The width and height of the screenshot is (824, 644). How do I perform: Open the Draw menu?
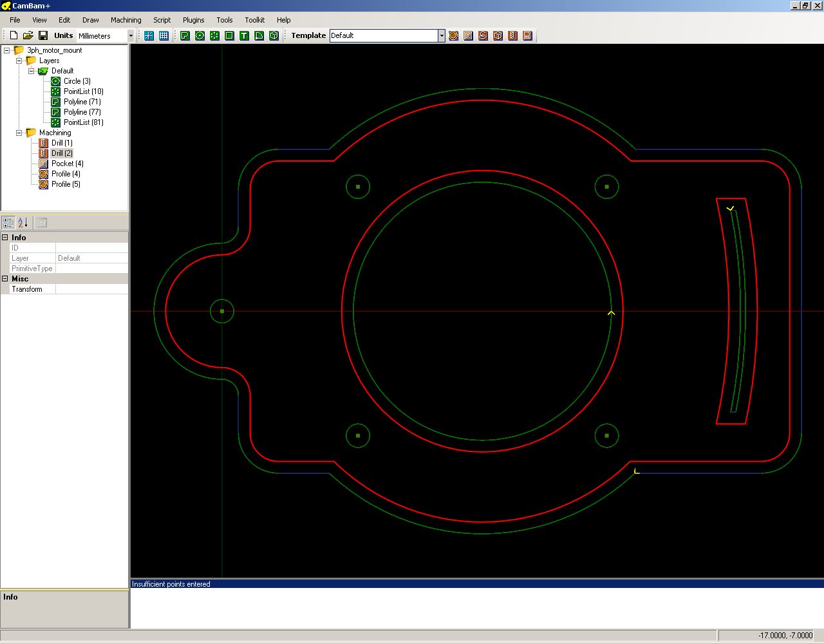(91, 20)
